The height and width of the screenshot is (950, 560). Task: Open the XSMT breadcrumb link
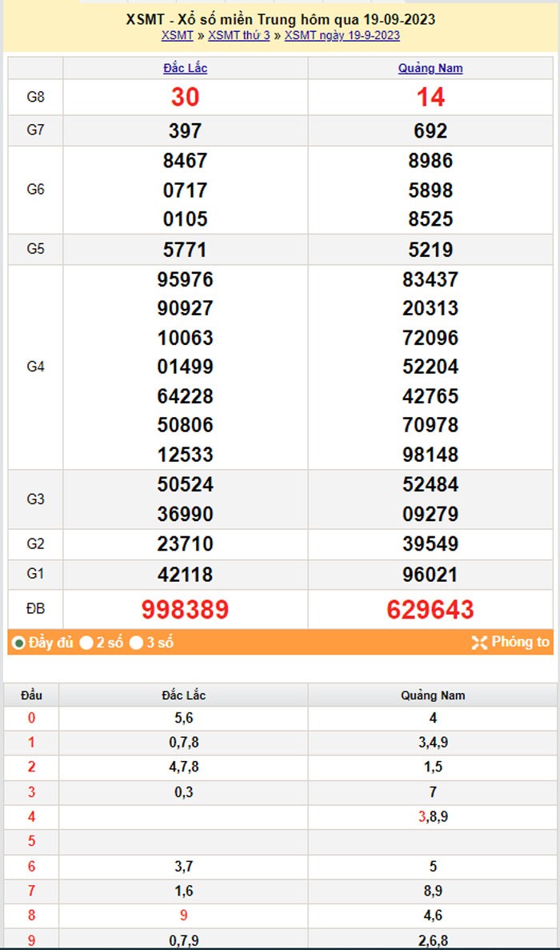coord(177,35)
